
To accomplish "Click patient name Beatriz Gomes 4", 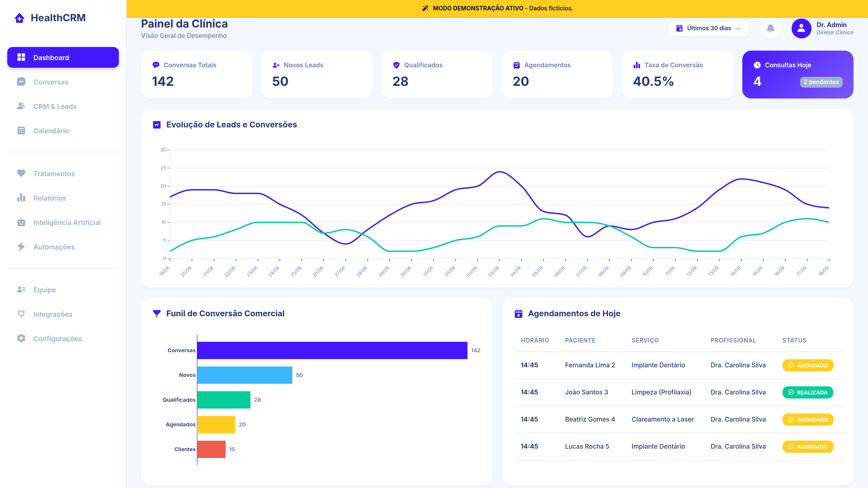I will tap(590, 419).
